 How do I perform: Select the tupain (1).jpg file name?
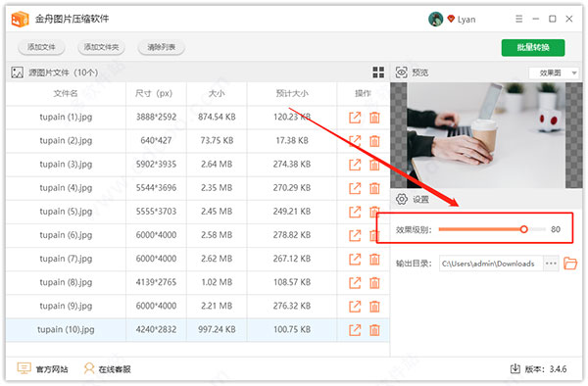pyautogui.click(x=66, y=118)
